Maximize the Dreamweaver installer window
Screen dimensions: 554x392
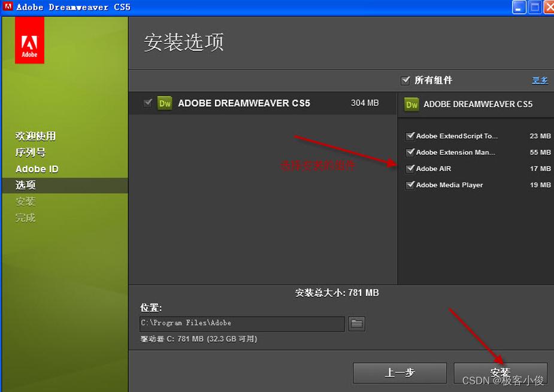click(x=535, y=7)
